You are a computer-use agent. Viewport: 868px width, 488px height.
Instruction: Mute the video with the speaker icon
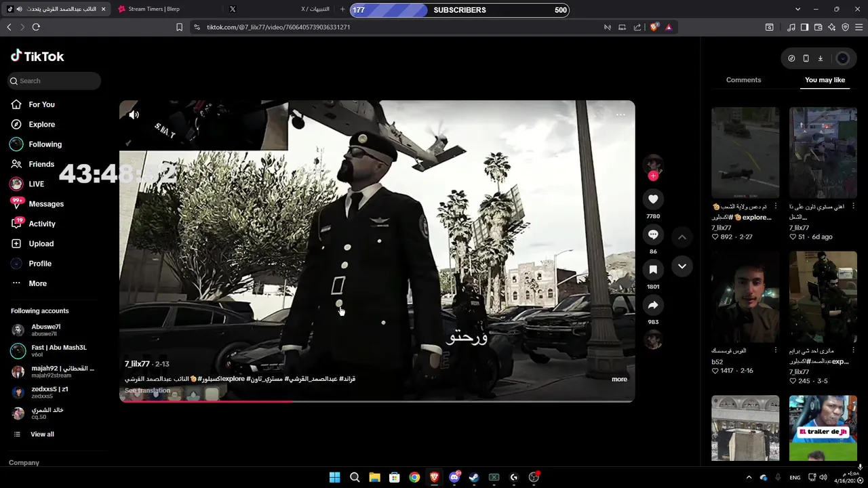[x=134, y=115]
